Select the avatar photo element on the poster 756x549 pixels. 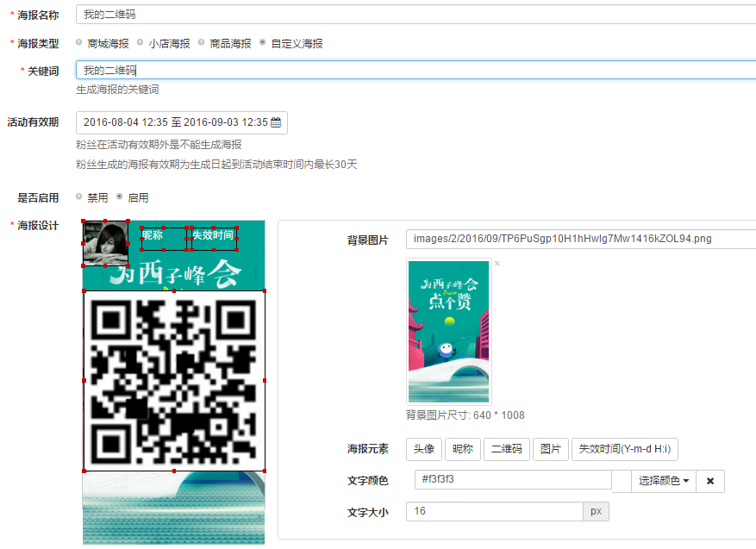pos(105,243)
